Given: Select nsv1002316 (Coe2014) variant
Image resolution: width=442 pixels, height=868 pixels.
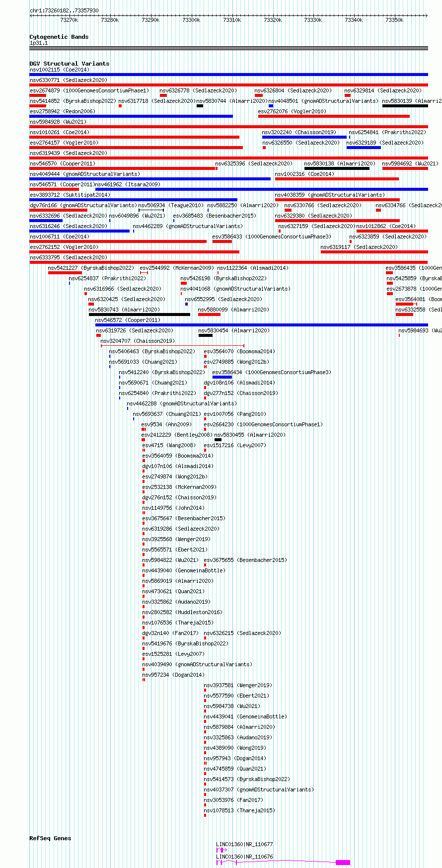Looking at the screenshot, I should click(305, 174).
